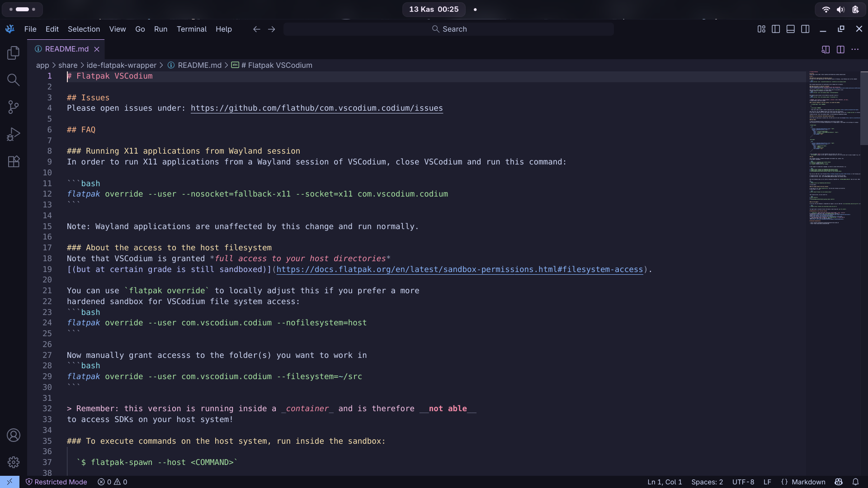Expand breadcrumb folder share
868x488 pixels.
point(68,65)
